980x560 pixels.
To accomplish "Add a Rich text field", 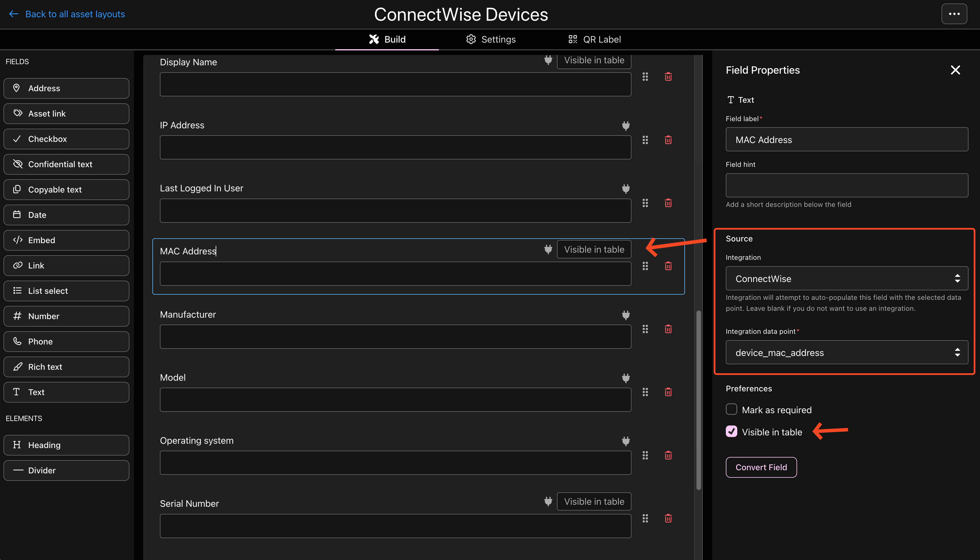I will [66, 367].
